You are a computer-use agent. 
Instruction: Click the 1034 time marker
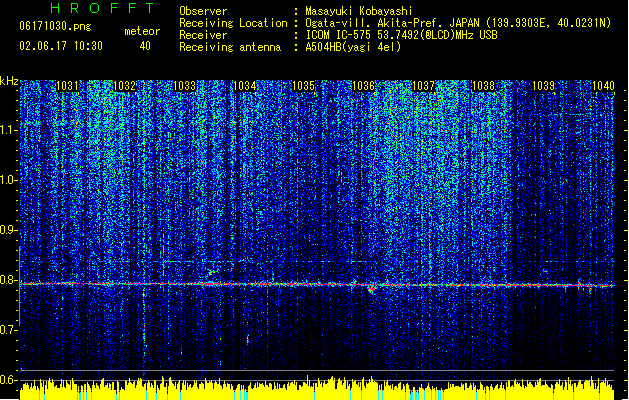coord(245,86)
